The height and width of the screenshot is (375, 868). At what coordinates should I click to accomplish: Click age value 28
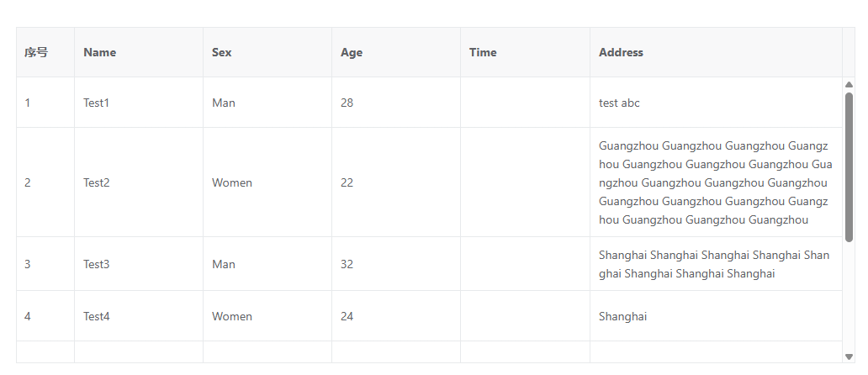tap(347, 103)
